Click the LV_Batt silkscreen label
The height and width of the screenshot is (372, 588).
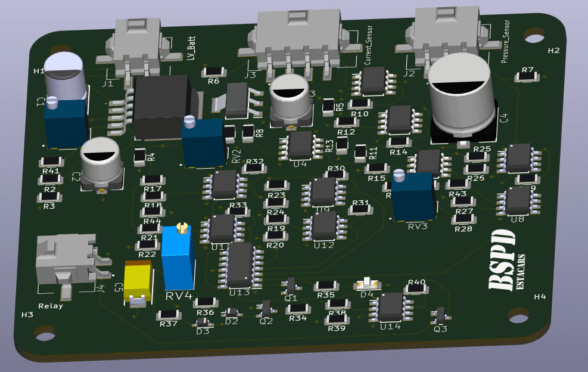(x=191, y=48)
